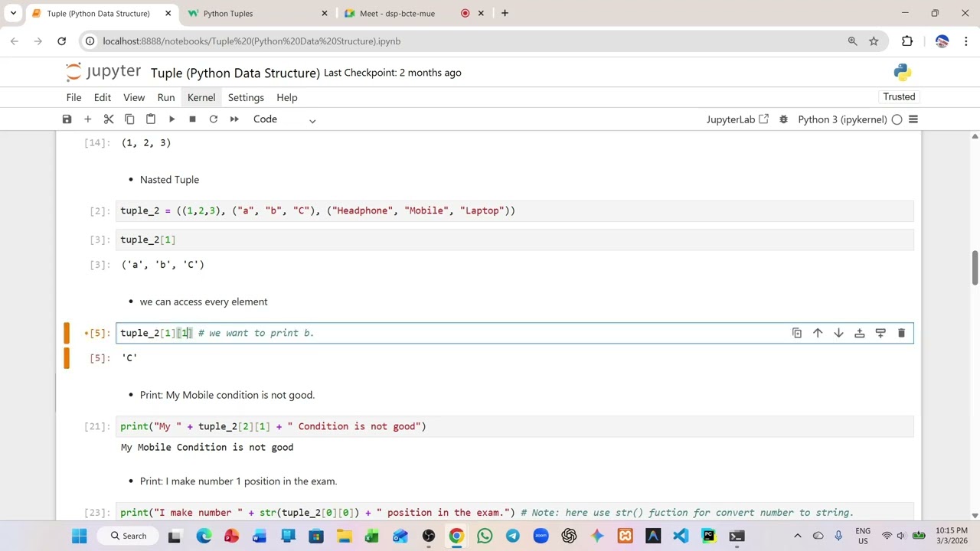The height and width of the screenshot is (551, 980).
Task: Open the tab search chevron dropdown
Action: pos(13,13)
